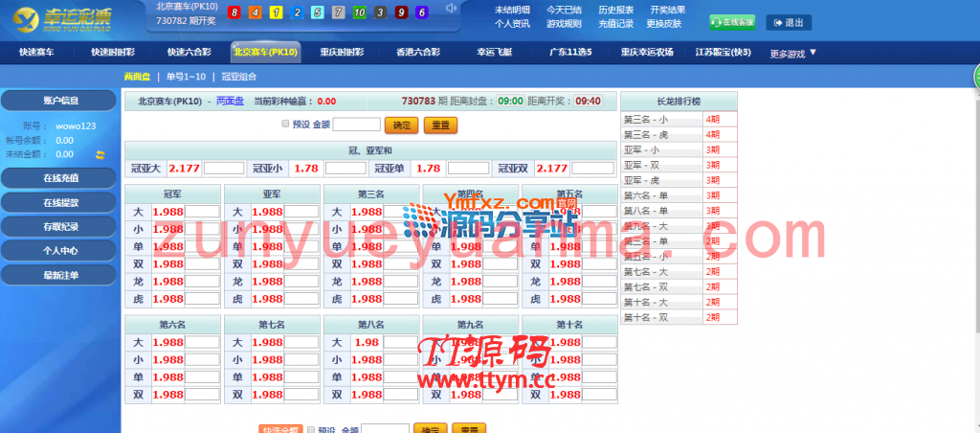
Task: Focus 冠军 大 bet input field
Action: pos(202,212)
